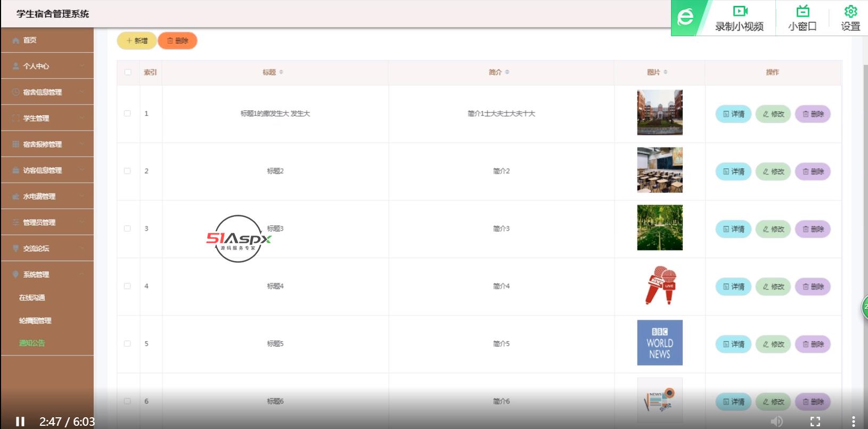Select 轮播图管理 in the sidebar

coord(35,321)
